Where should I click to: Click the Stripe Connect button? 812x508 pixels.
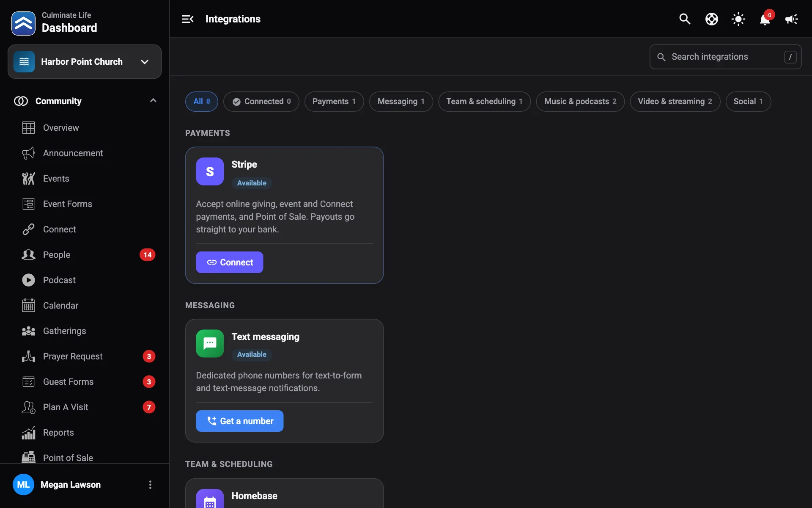(x=230, y=262)
